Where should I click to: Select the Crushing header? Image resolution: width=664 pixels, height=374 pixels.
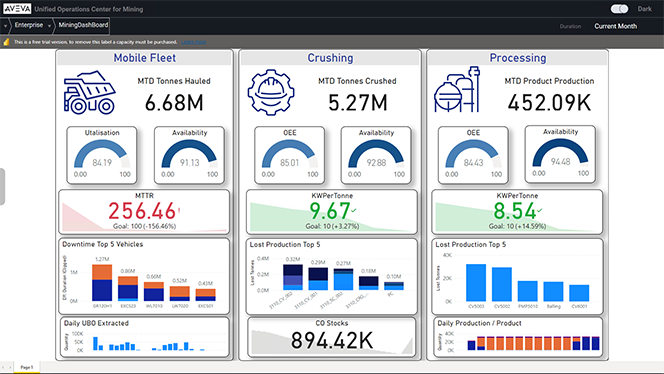330,58
